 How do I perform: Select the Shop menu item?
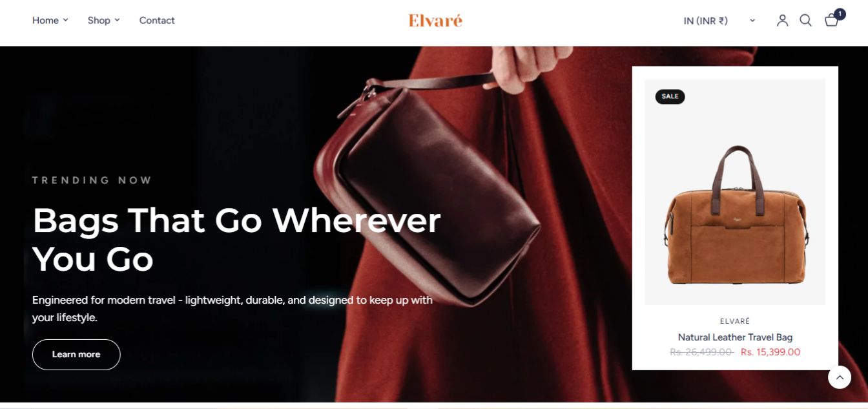point(99,20)
